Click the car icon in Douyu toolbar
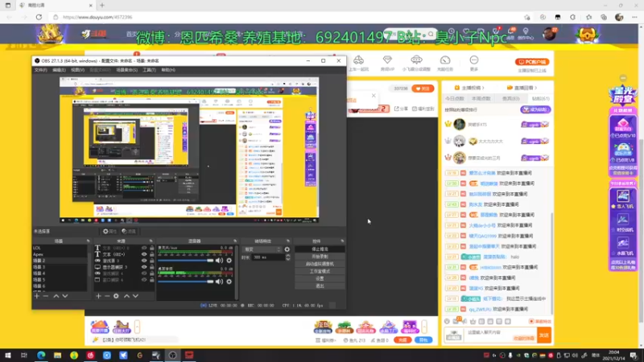 pyautogui.click(x=358, y=60)
